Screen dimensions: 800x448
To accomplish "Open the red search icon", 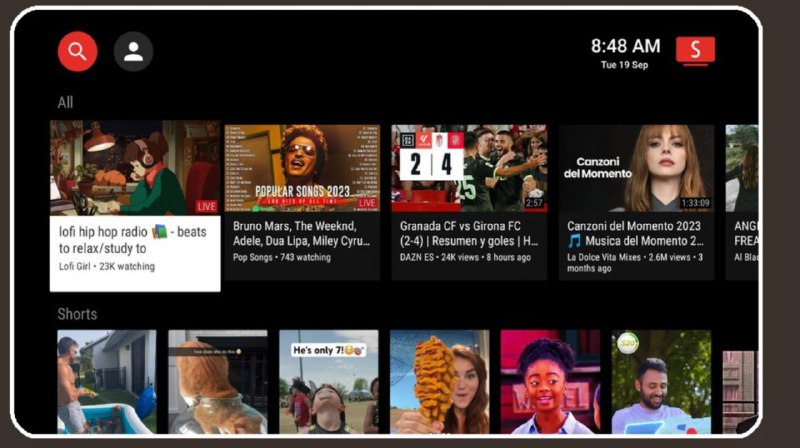I will point(78,52).
